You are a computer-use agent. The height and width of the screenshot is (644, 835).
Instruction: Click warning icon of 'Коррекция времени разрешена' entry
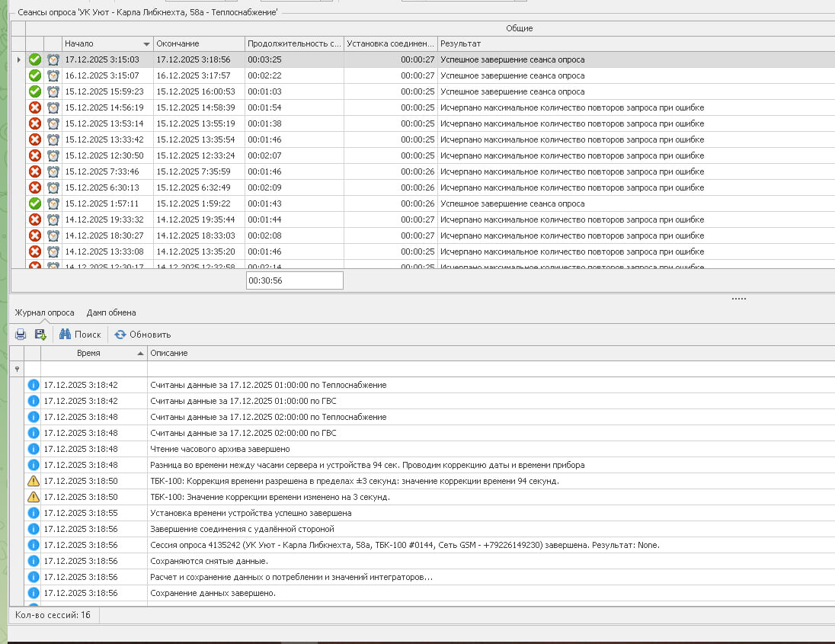pyautogui.click(x=33, y=481)
